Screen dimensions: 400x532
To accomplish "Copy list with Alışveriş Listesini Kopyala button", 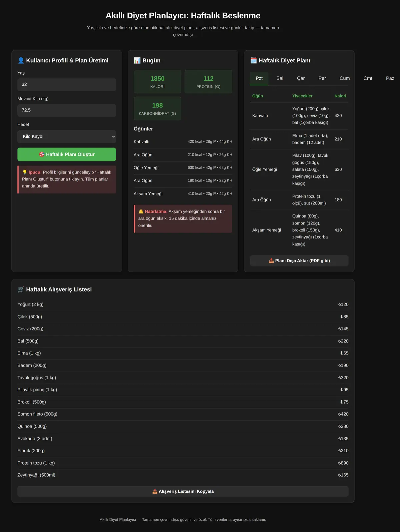I will (x=183, y=491).
